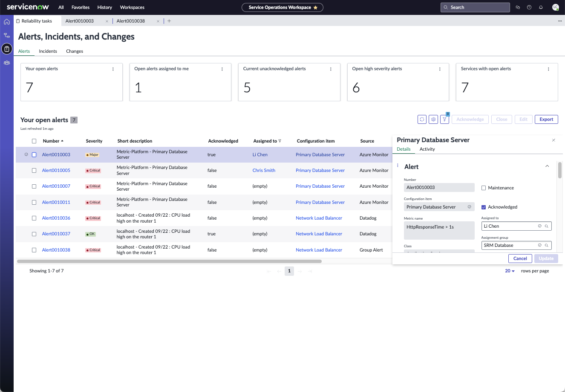Open the Workspaces menu
The width and height of the screenshot is (565, 392).
tap(132, 7)
